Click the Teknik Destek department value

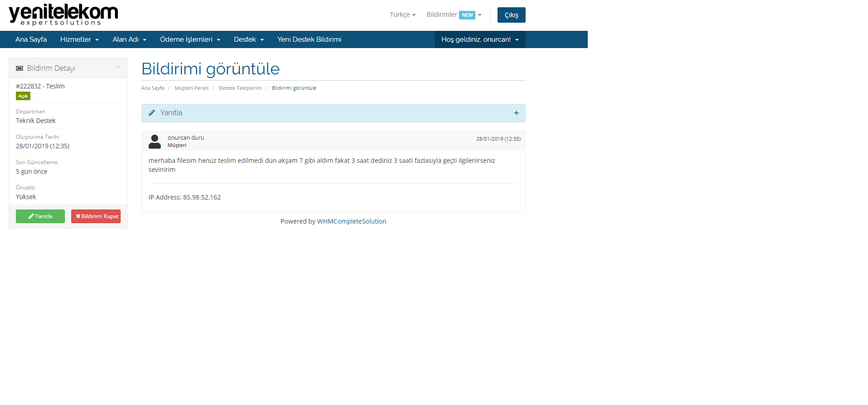tap(36, 121)
